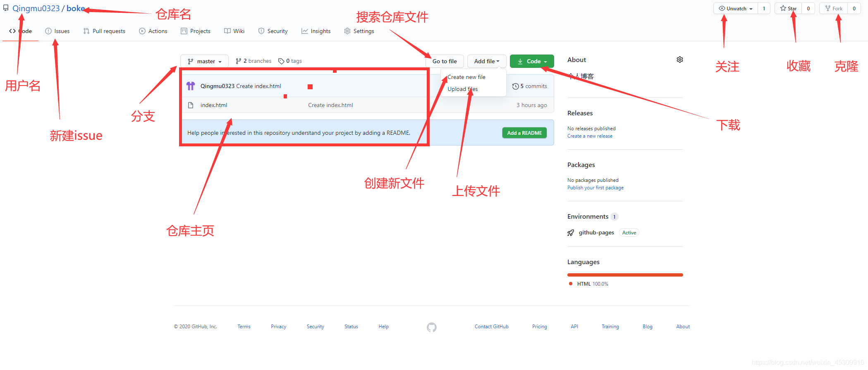Click the GitHub Octocat footer logo
Viewport: 868px width, 370px height.
[x=432, y=327]
